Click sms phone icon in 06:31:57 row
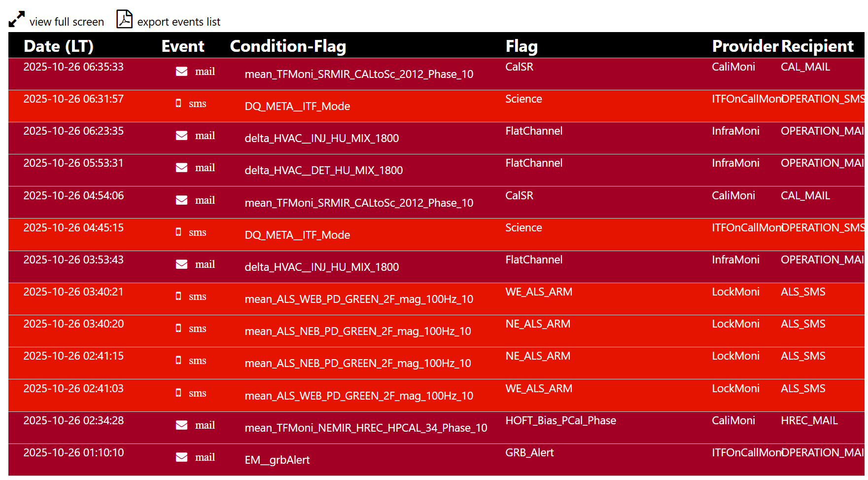This screenshot has height=480, width=868. pos(178,104)
